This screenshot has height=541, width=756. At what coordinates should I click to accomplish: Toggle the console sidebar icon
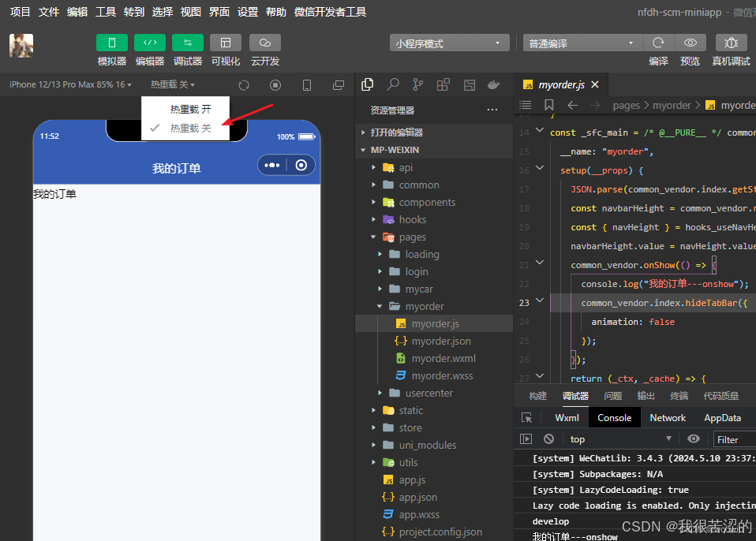click(526, 438)
